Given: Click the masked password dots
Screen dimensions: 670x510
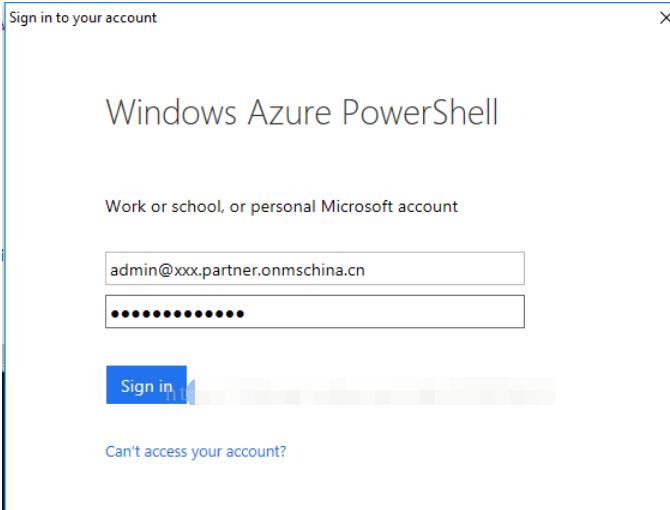Looking at the screenshot, I should pyautogui.click(x=177, y=314).
